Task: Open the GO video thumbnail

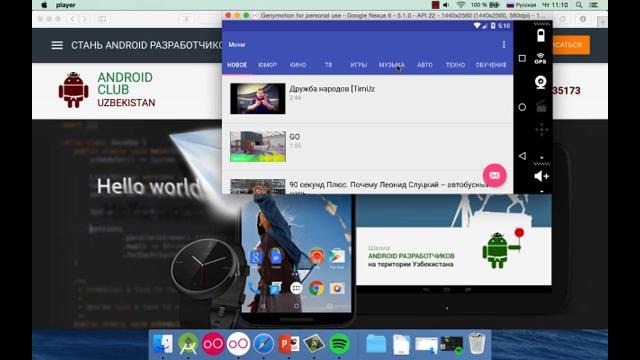Action: coord(258,147)
